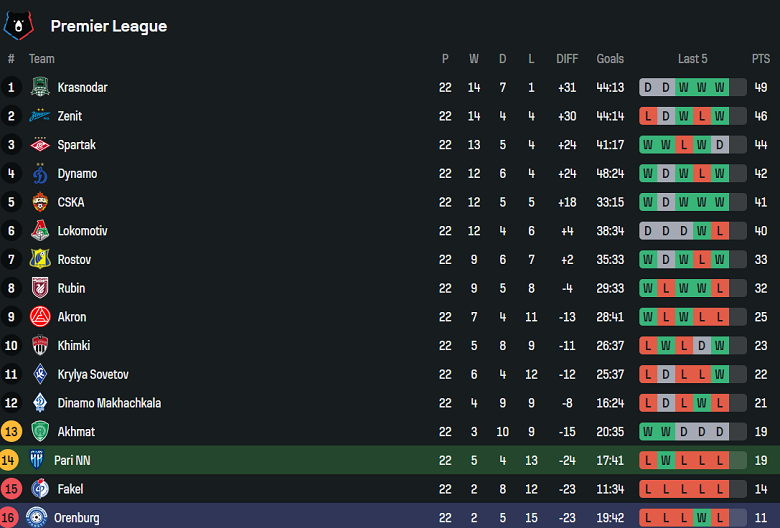Click the Rubin team crest

pos(39,288)
